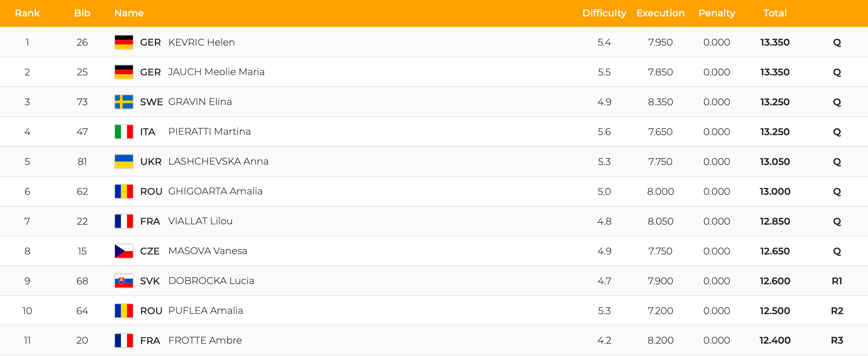Sort by the Rank column header
The height and width of the screenshot is (356, 868).
pyautogui.click(x=27, y=13)
